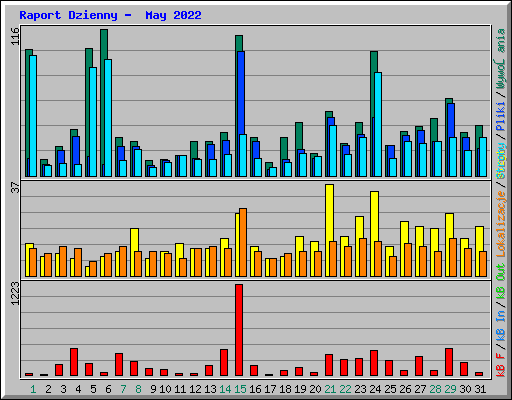
Task: Click the tall red bar for day 15
Action: coord(239,330)
